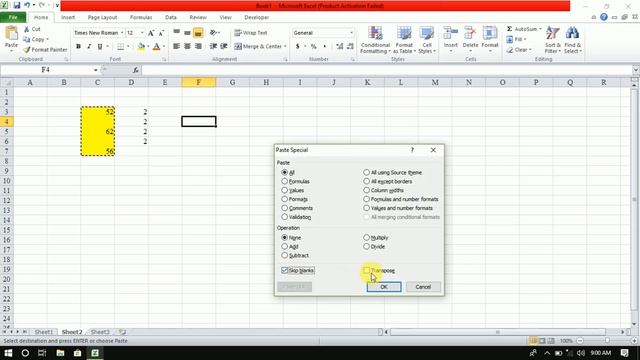Open the font name dropdown
This screenshot has width=640, height=360.
pos(122,33)
